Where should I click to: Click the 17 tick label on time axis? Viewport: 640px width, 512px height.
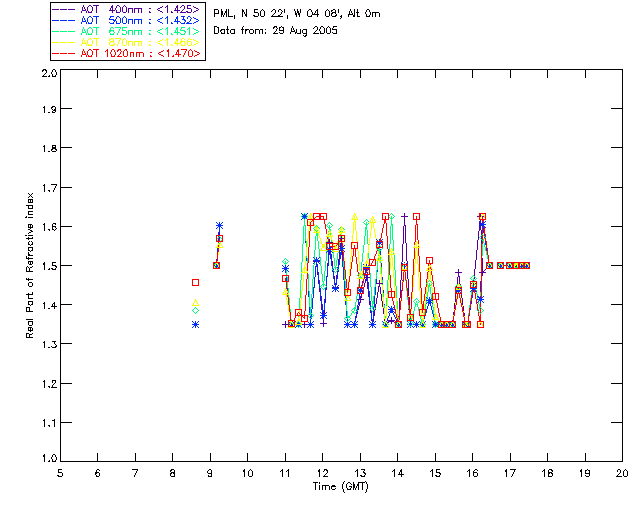point(510,473)
